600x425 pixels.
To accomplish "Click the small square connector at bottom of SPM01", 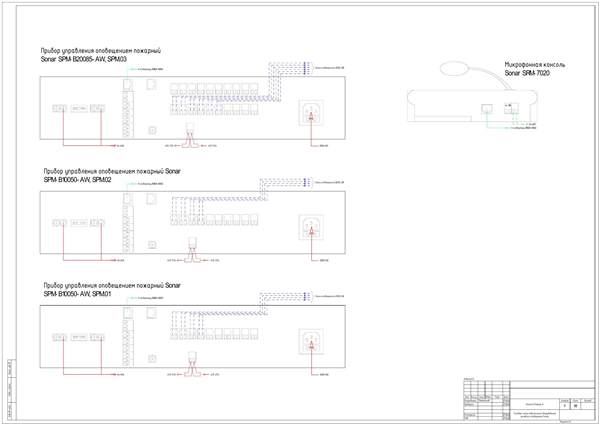I will pyautogui.click(x=152, y=358).
